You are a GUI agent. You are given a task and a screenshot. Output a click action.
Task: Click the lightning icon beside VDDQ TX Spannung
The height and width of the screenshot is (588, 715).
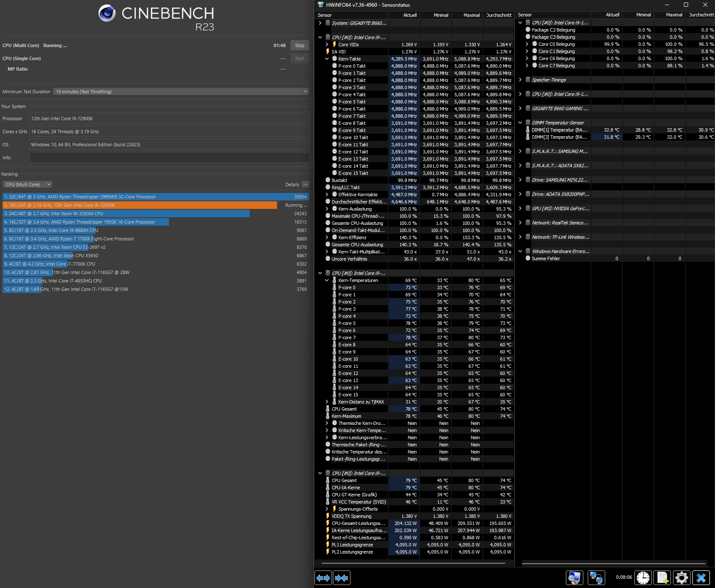pyautogui.click(x=328, y=516)
